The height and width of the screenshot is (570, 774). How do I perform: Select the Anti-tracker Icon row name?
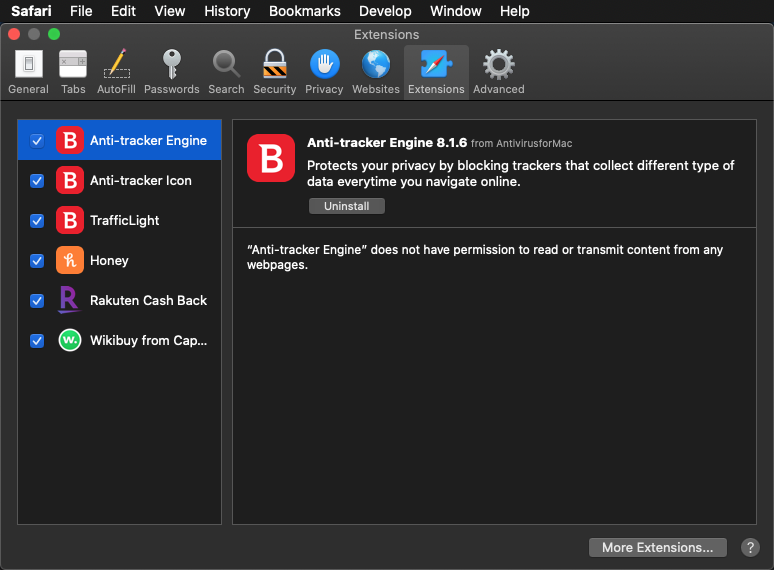(141, 181)
